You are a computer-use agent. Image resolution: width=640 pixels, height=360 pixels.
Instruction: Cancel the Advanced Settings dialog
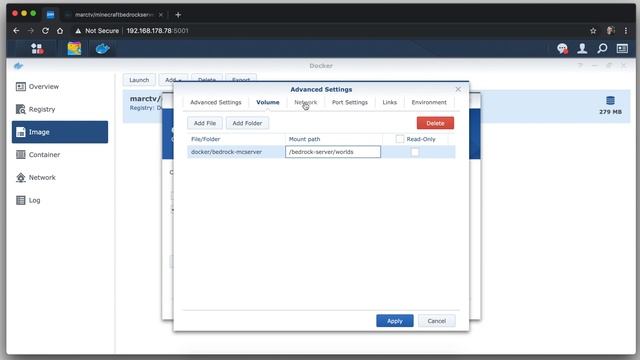[436, 321]
